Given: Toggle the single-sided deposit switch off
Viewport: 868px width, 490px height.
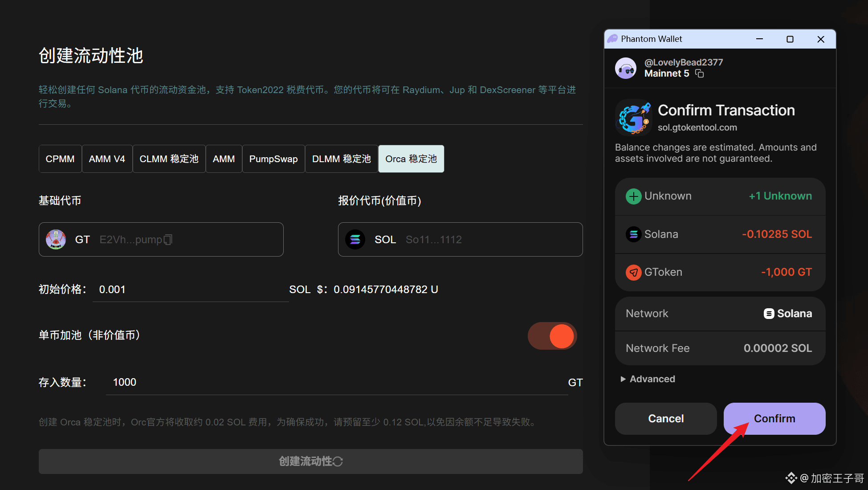Looking at the screenshot, I should 552,336.
